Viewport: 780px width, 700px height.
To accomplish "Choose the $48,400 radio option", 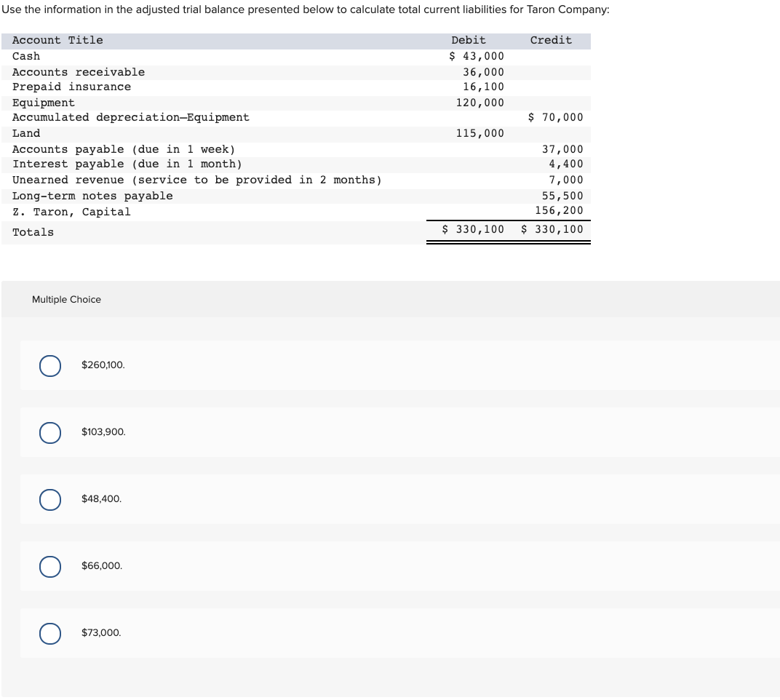I will coord(50,499).
